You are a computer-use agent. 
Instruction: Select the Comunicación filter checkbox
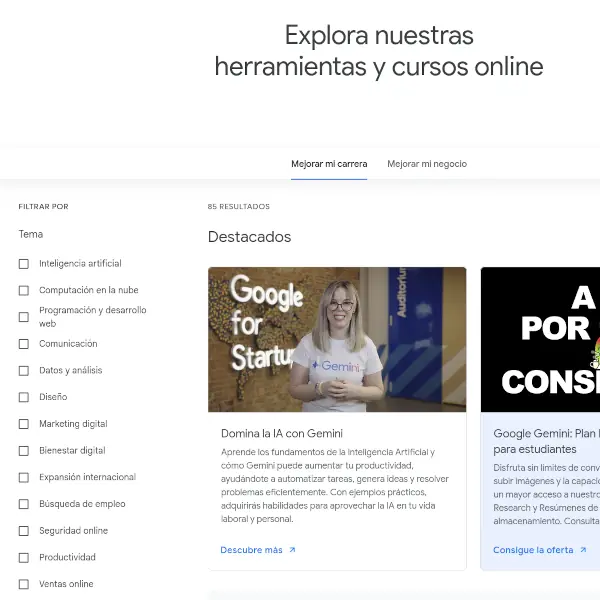click(24, 344)
